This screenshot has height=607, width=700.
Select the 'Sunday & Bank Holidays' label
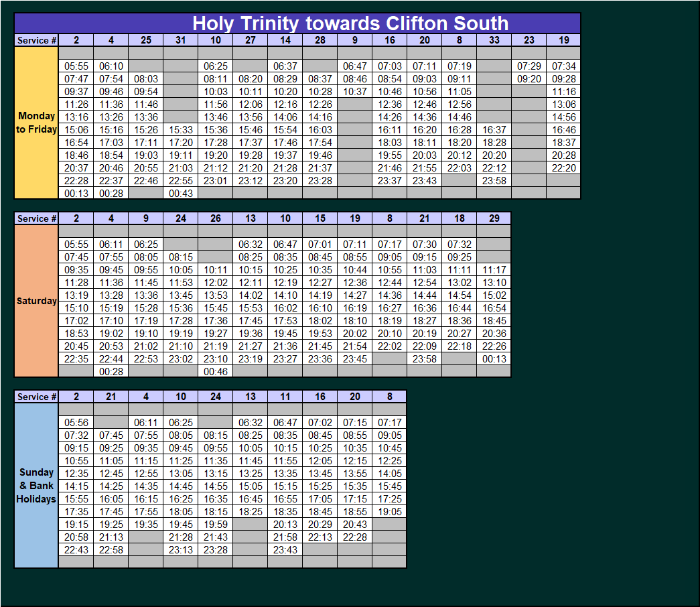tap(36, 486)
